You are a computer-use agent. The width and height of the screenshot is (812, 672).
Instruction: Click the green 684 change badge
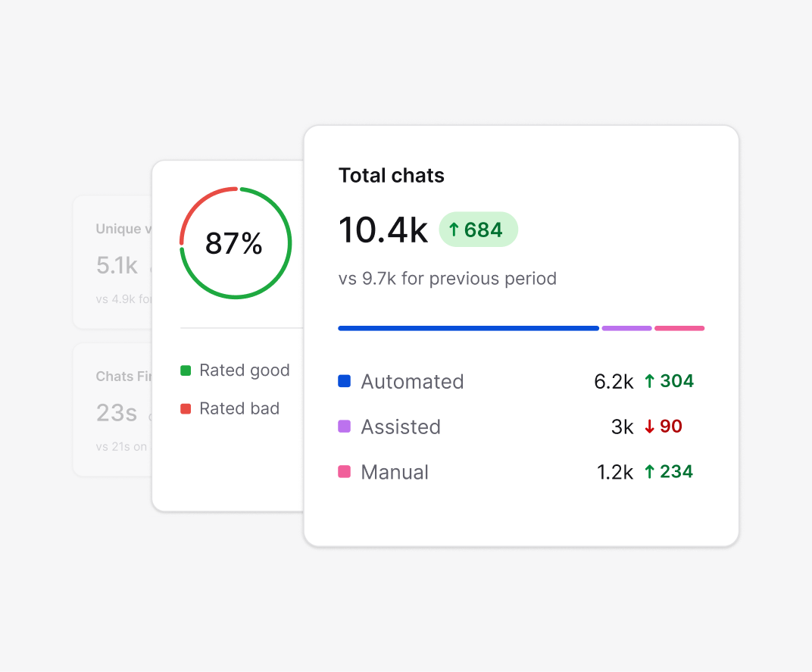(479, 229)
